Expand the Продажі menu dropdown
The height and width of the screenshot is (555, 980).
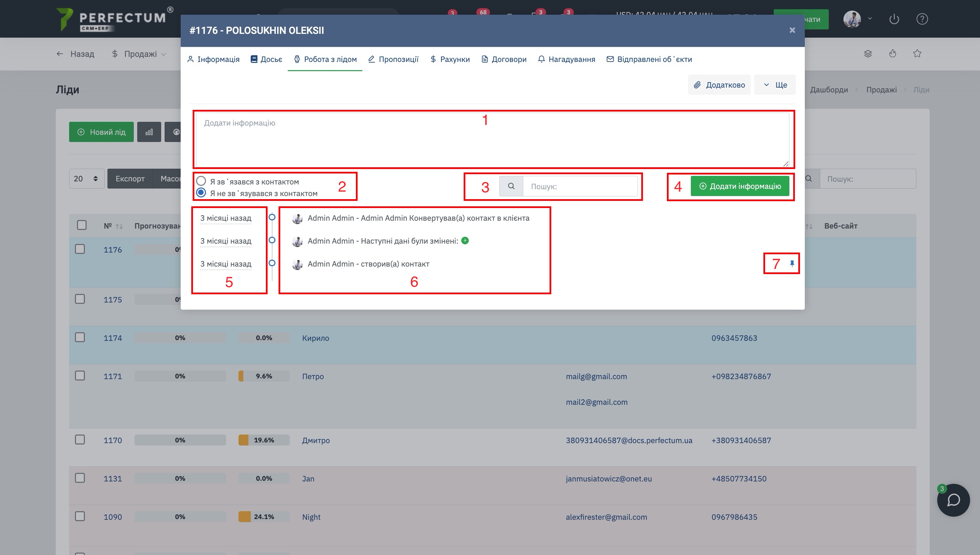pos(140,54)
